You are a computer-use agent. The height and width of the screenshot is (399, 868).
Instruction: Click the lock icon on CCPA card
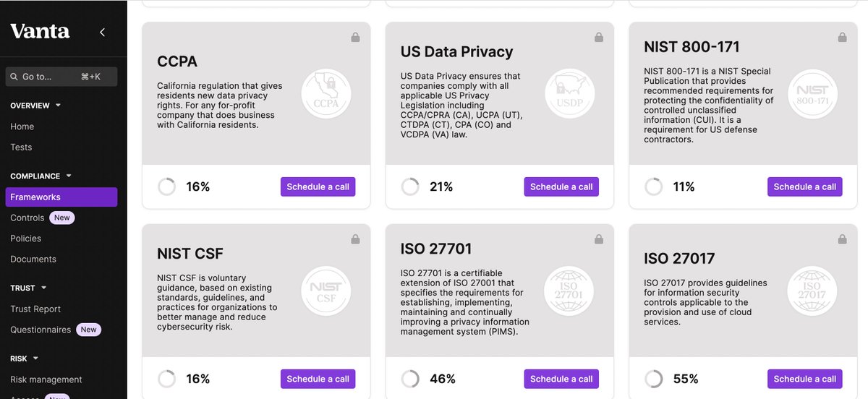coord(355,38)
